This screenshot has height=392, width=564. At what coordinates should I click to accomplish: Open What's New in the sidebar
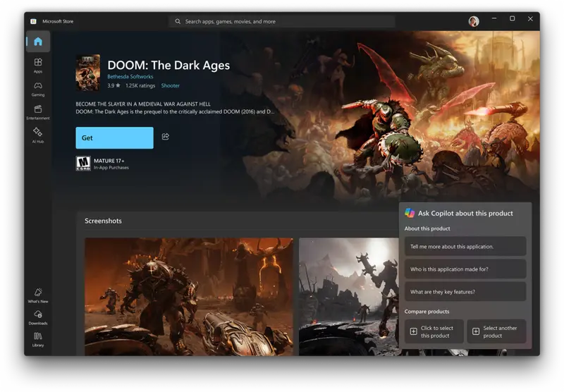[38, 295]
